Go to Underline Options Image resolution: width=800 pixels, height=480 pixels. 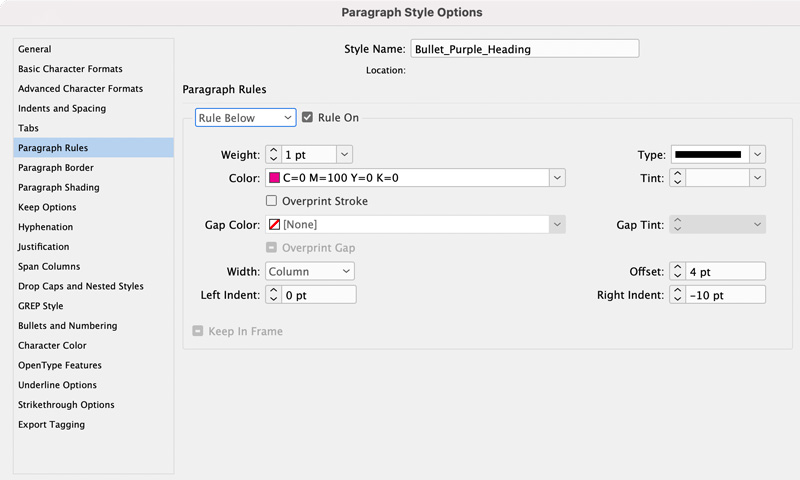click(93, 385)
